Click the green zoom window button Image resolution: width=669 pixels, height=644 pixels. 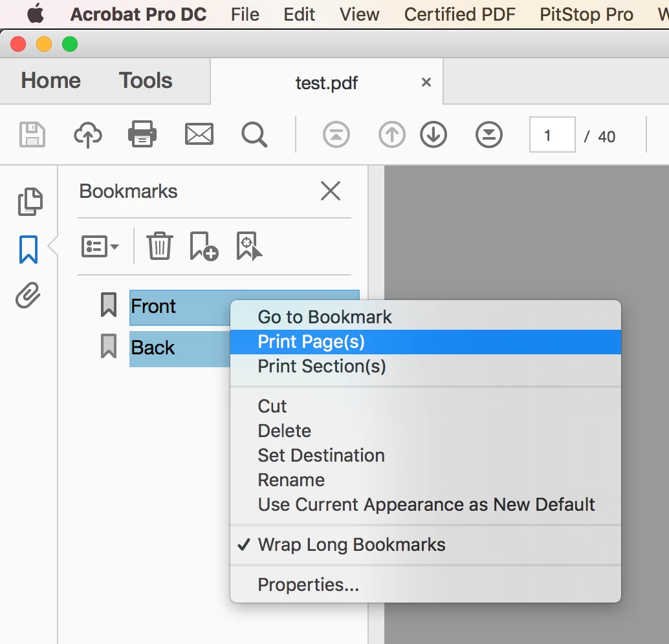(x=70, y=44)
